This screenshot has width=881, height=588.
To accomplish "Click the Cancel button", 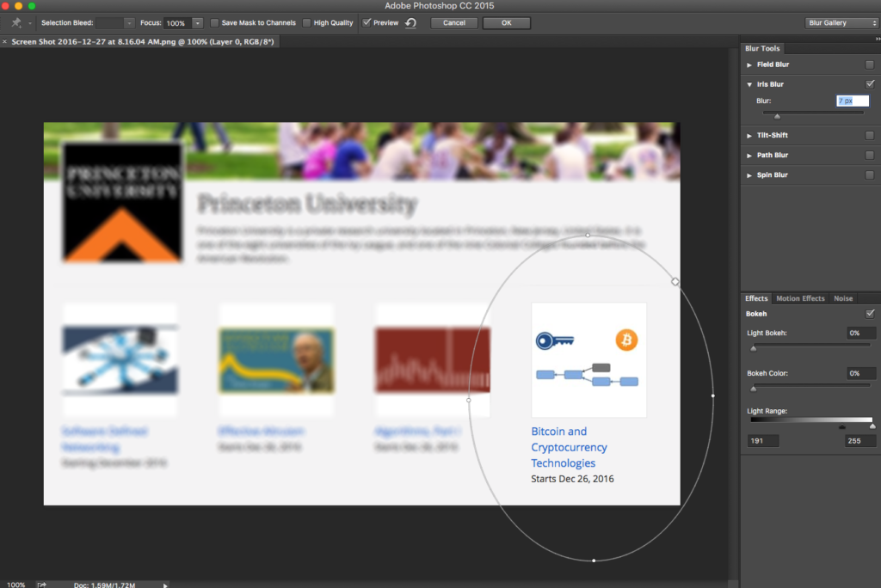I will tap(454, 23).
